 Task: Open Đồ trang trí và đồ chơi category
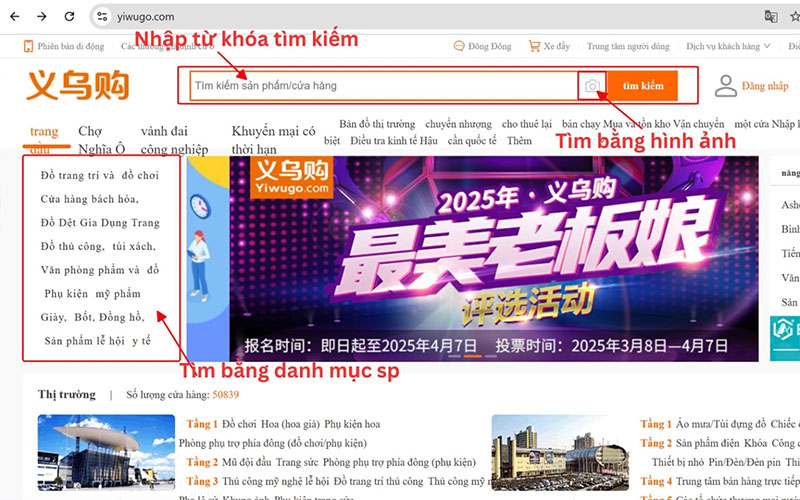(x=100, y=176)
